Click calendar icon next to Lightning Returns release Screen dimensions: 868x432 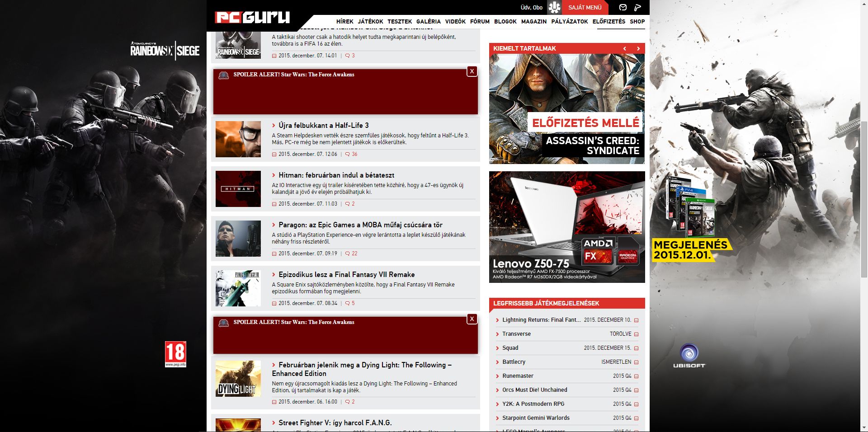636,320
